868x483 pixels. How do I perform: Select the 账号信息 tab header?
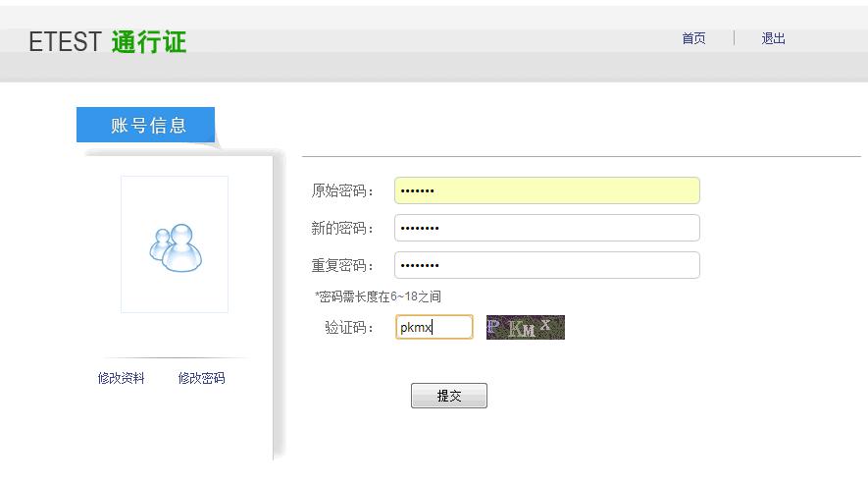[x=146, y=125]
